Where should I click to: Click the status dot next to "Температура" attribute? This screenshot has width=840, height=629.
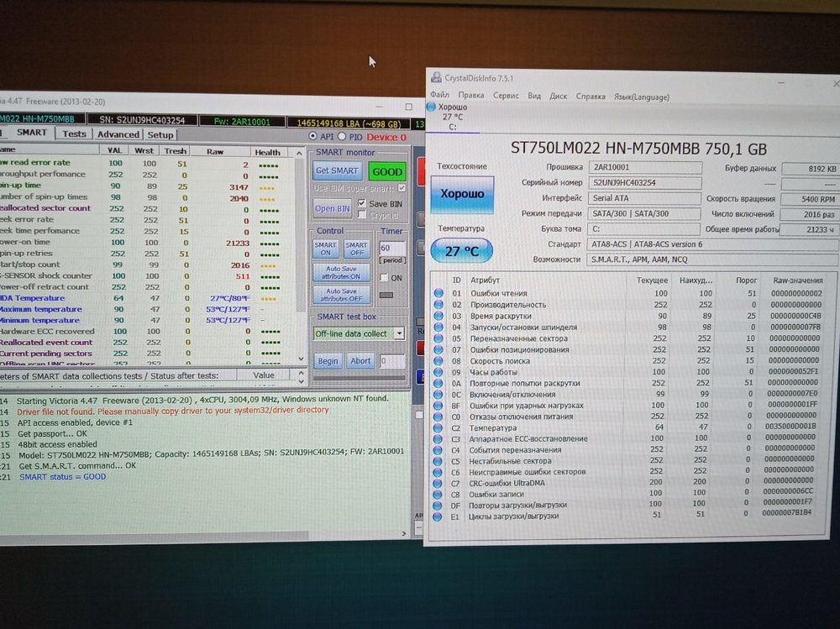[438, 427]
